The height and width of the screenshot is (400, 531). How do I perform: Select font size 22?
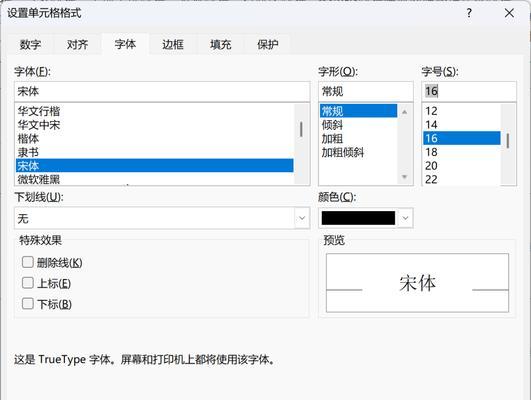(x=462, y=179)
